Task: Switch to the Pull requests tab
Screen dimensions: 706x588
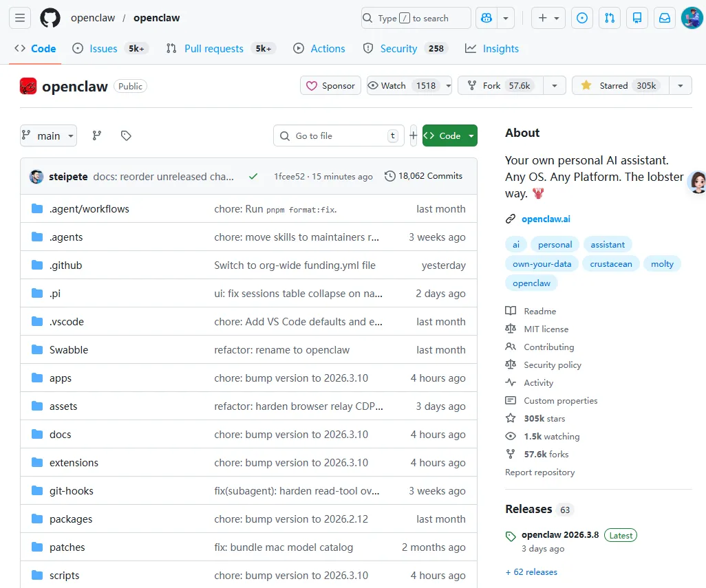Action: tap(221, 49)
